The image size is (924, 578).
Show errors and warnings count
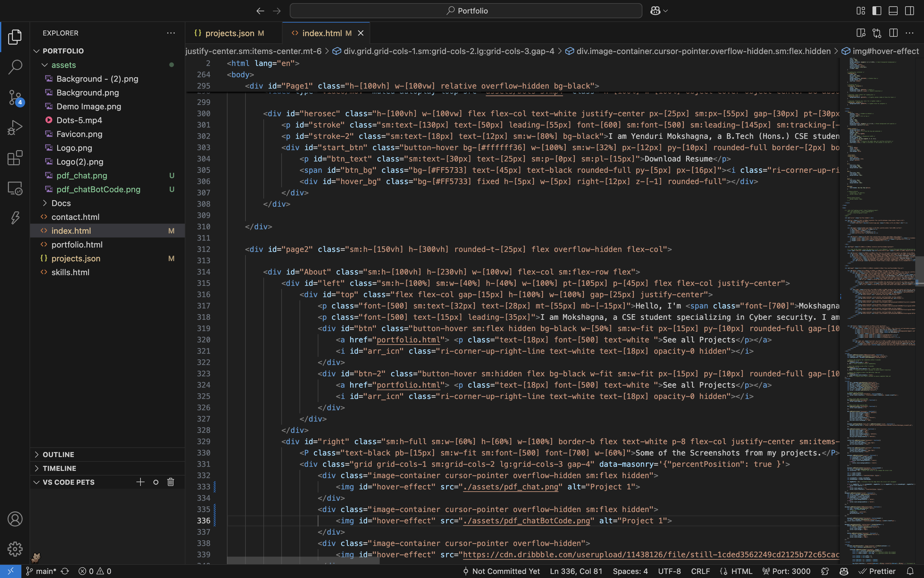click(95, 571)
